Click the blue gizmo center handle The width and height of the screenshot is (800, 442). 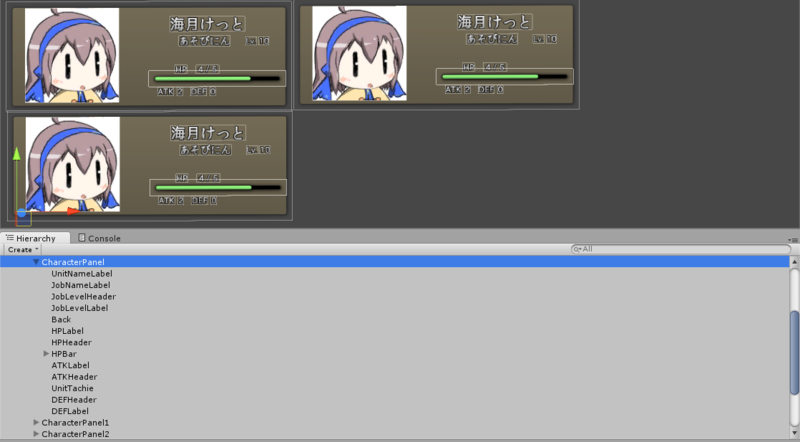pyautogui.click(x=21, y=212)
